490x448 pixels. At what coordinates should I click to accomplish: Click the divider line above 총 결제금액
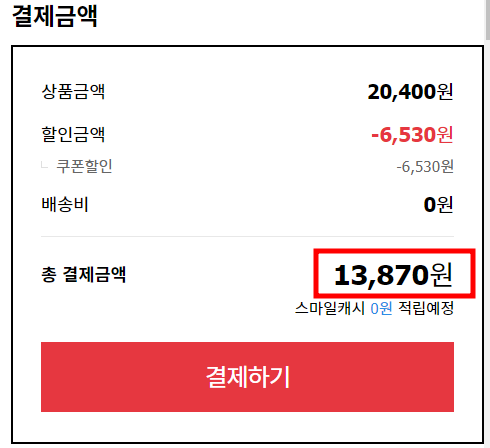(x=247, y=236)
